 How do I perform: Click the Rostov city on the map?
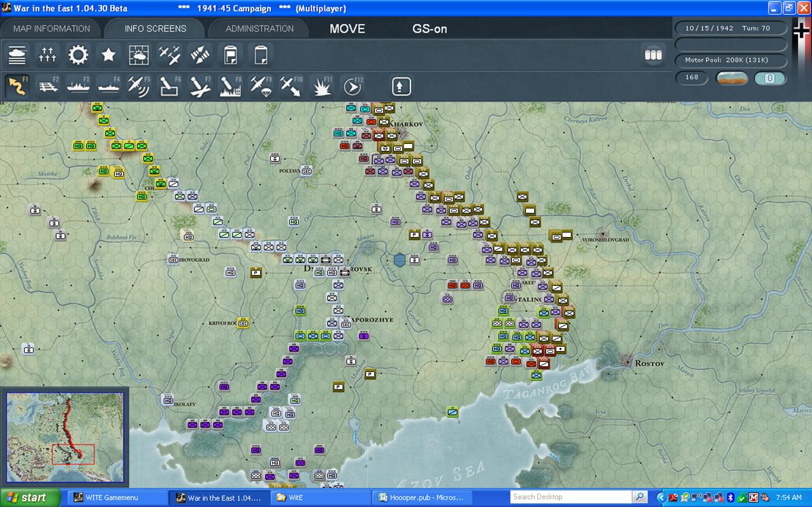[x=627, y=362]
